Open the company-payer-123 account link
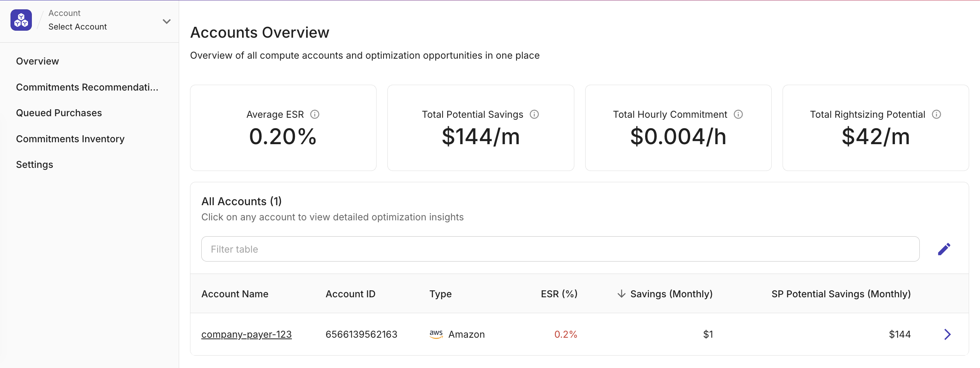980x368 pixels. coord(247,334)
